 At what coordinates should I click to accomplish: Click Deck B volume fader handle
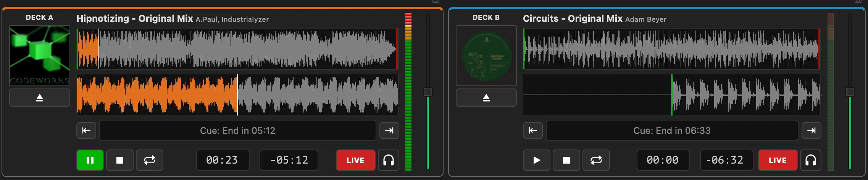(x=850, y=92)
